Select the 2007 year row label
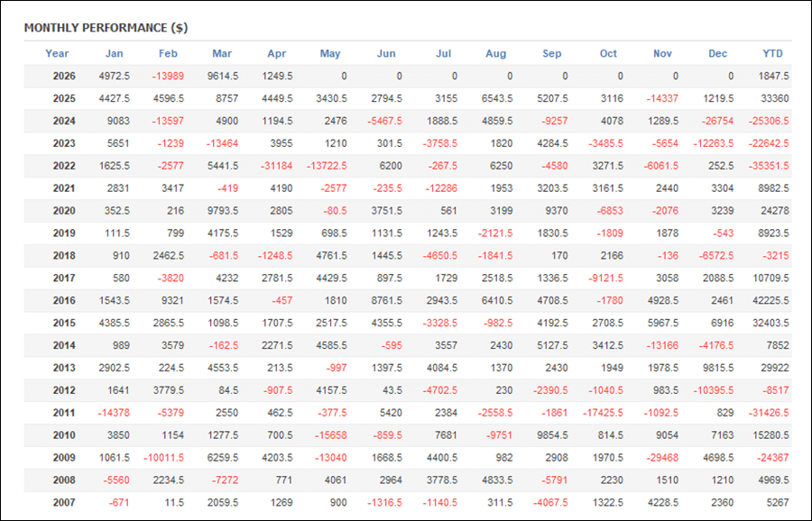 tap(64, 502)
